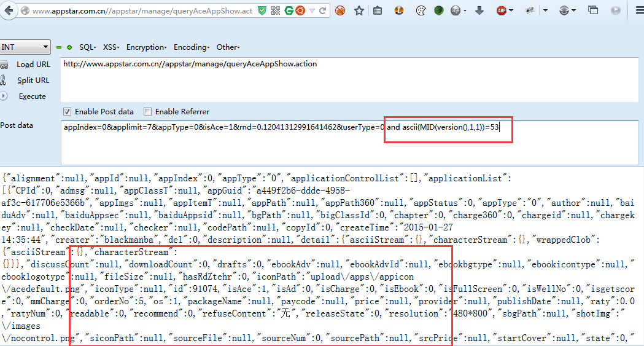The height and width of the screenshot is (346, 644).
Task: Click inside the Post data text area
Action: [349, 143]
